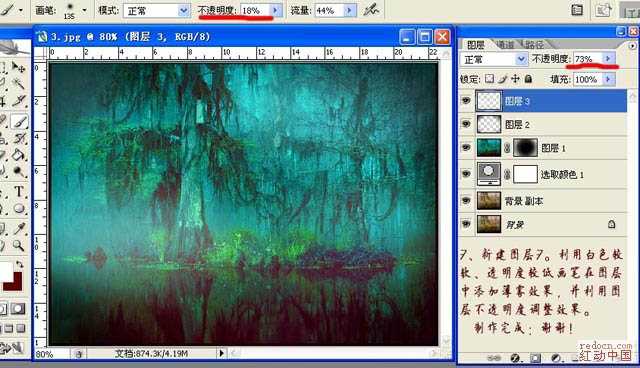Open the brush size preset dropdown
This screenshot has width=640, height=368.
click(84, 10)
